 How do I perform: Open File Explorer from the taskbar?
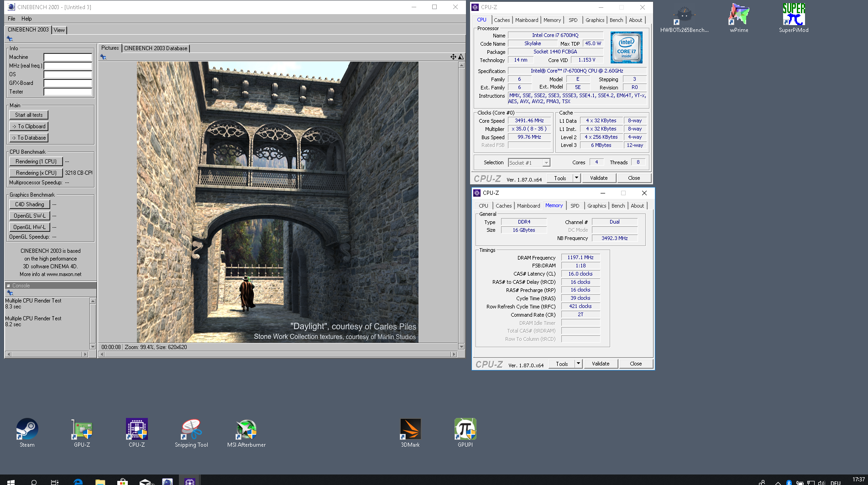tap(100, 481)
